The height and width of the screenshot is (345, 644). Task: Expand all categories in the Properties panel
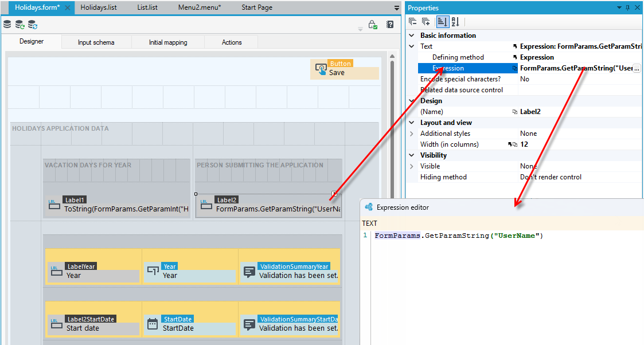click(426, 22)
